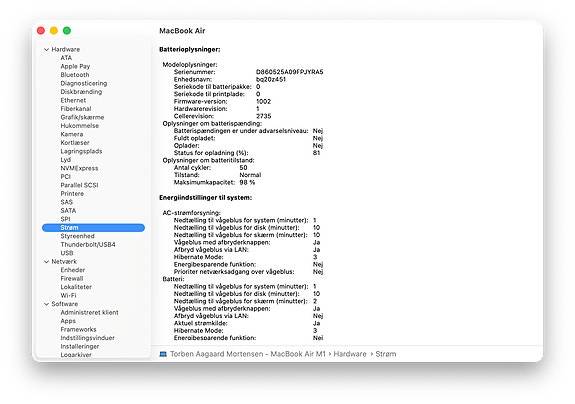Select PCI in sidebar
The height and width of the screenshot is (404, 575).
(x=65, y=177)
